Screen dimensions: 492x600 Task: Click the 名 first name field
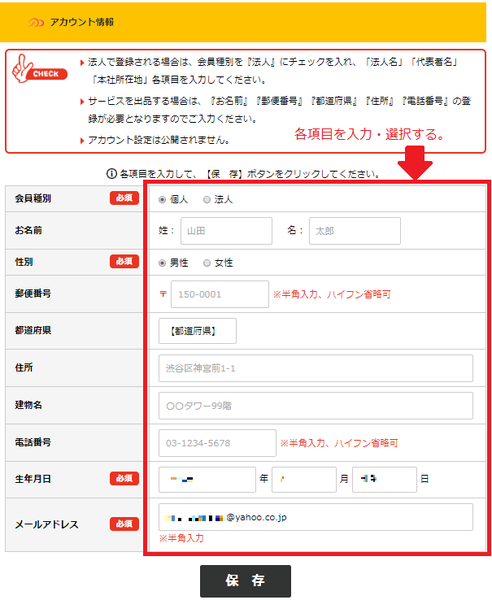355,231
